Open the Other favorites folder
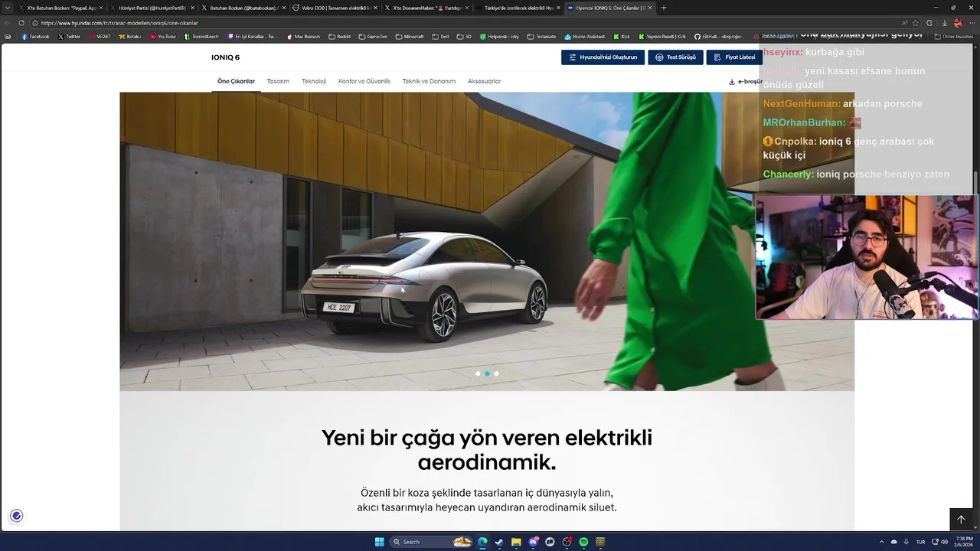980x551 pixels. click(x=954, y=36)
